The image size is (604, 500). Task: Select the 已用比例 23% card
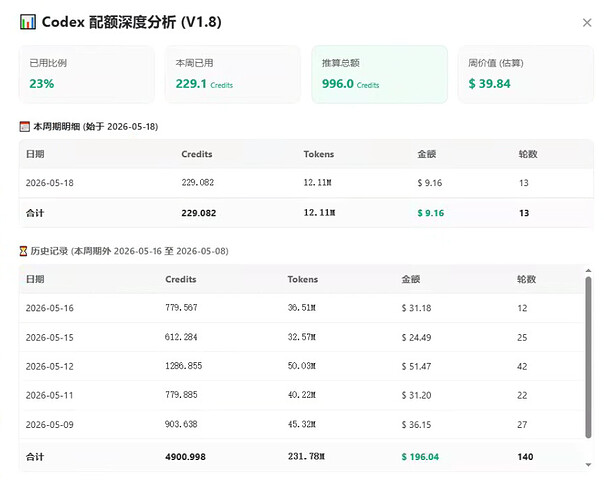[87, 74]
